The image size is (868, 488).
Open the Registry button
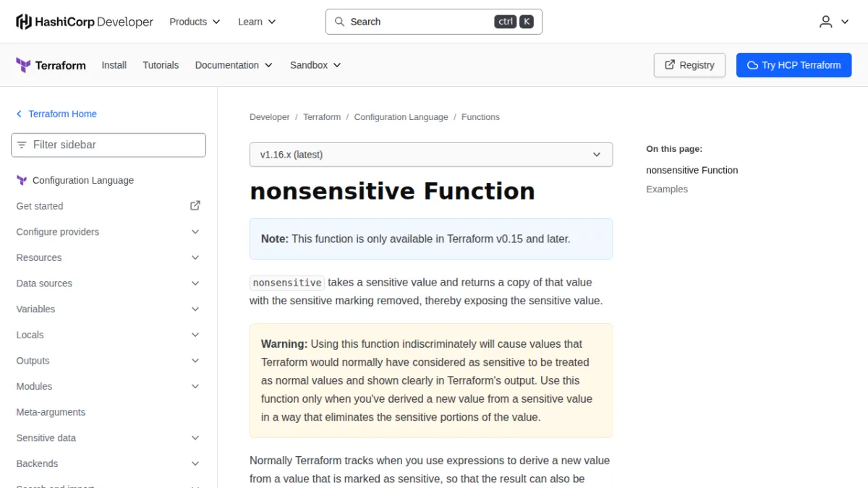click(x=689, y=65)
